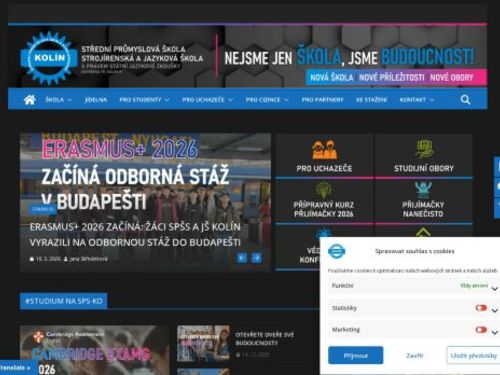Open the Cambridge Exams thumbnail
Viewport: 500px width, 375px height.
[95, 350]
